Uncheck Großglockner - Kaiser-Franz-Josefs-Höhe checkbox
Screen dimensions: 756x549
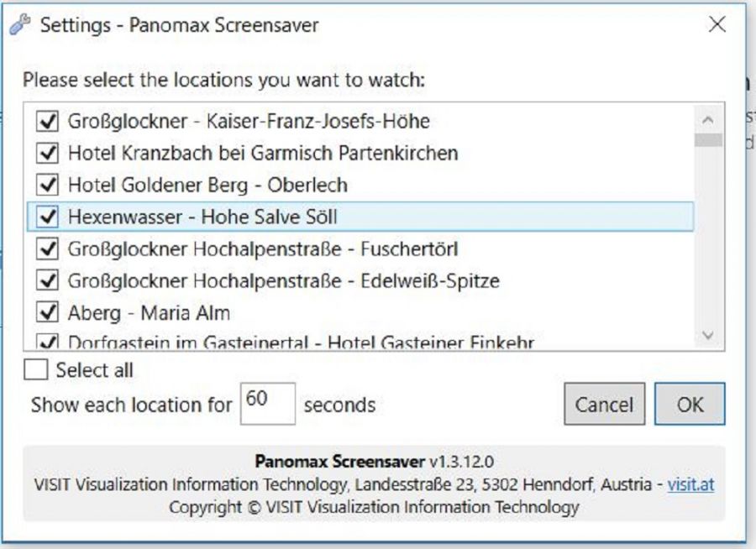tap(47, 121)
